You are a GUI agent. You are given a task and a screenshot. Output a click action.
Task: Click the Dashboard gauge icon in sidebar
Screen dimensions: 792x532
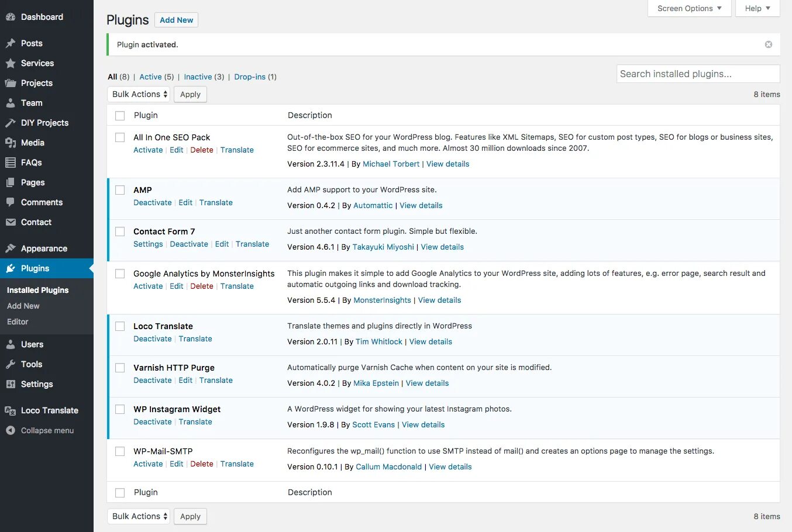(11, 17)
